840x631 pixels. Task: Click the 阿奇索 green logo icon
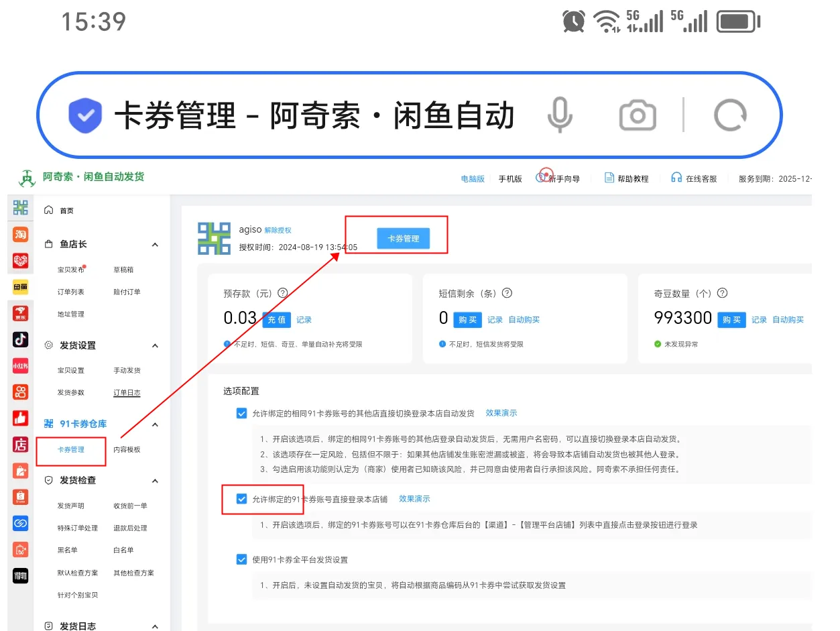[26, 178]
